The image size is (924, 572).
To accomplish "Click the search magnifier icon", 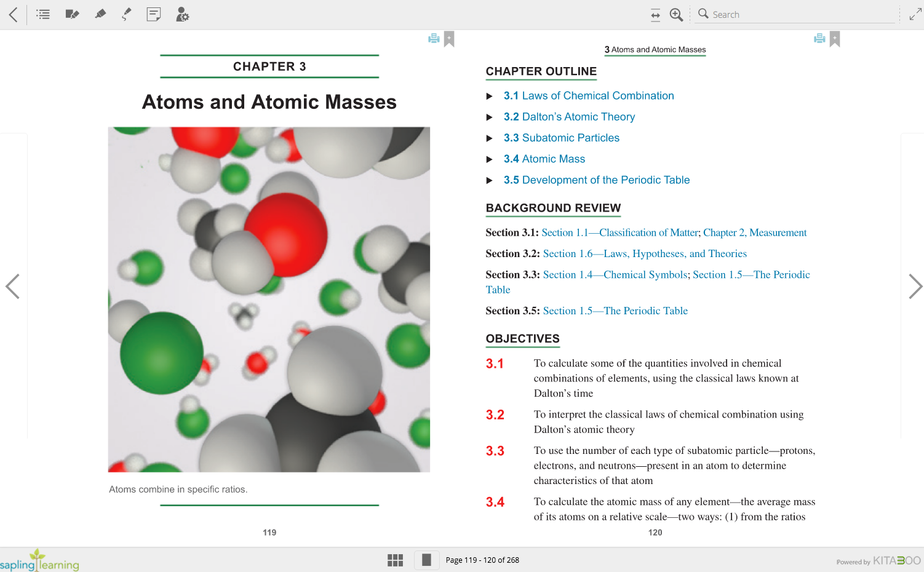I will point(703,14).
